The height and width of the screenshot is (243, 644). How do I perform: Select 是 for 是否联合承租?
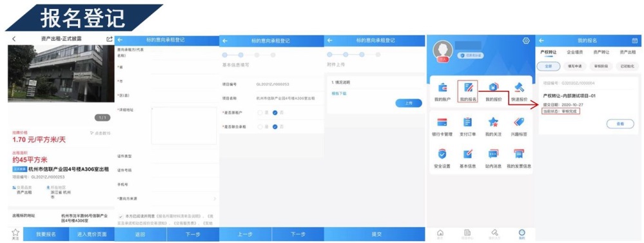tap(260, 127)
